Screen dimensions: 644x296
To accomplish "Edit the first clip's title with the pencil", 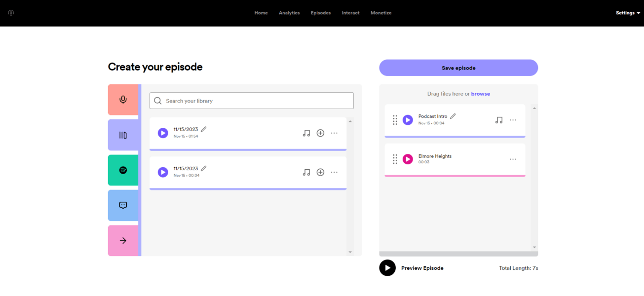I will point(203,128).
